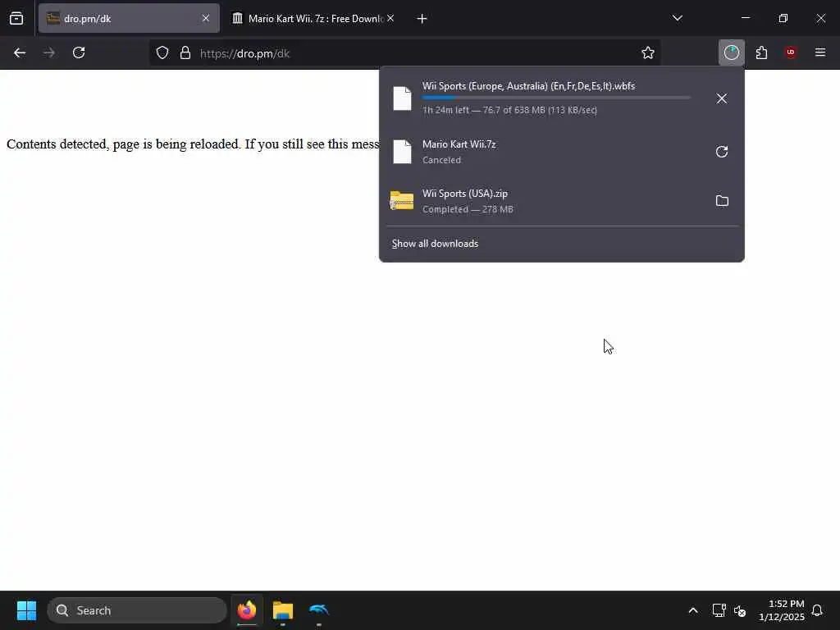Screen dimensions: 840x630
Task: Go back to previous page
Action: coord(20,52)
